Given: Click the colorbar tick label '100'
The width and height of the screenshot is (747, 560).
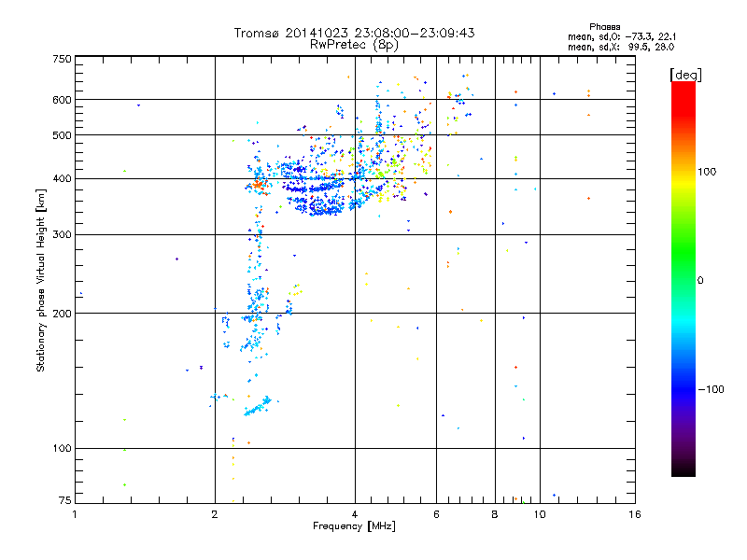Looking at the screenshot, I should point(707,172).
